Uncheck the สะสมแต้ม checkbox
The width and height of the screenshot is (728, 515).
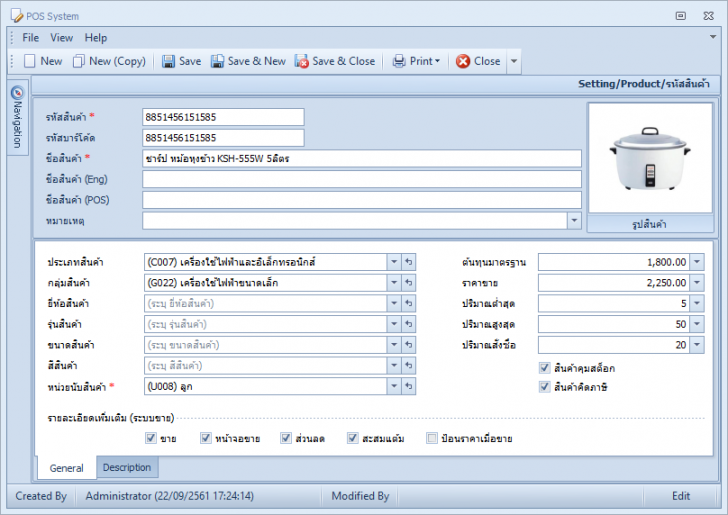pos(353,438)
